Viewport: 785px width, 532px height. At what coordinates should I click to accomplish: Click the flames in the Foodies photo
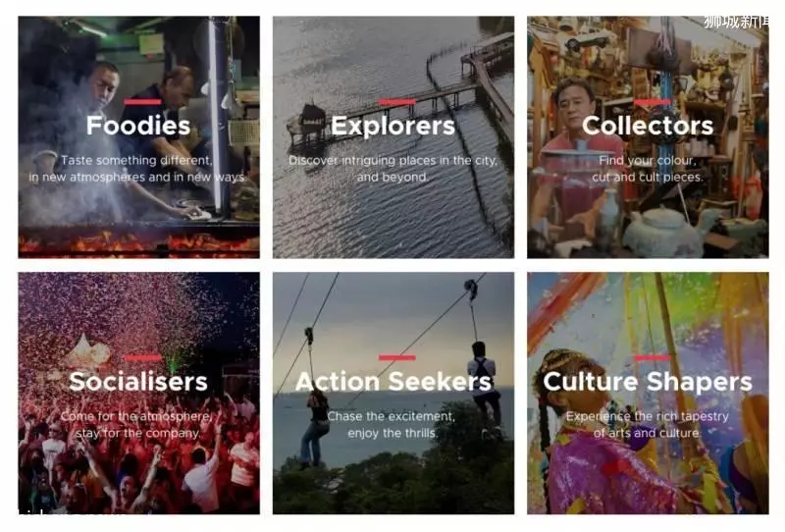pos(138,243)
